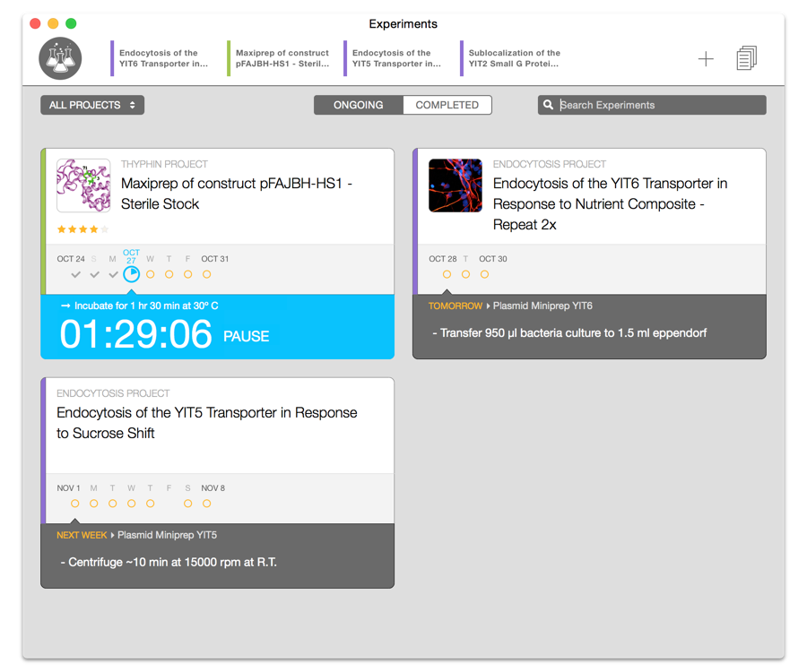Viewport: 807px width, 672px height.
Task: Open the documents stack icon
Action: point(746,59)
